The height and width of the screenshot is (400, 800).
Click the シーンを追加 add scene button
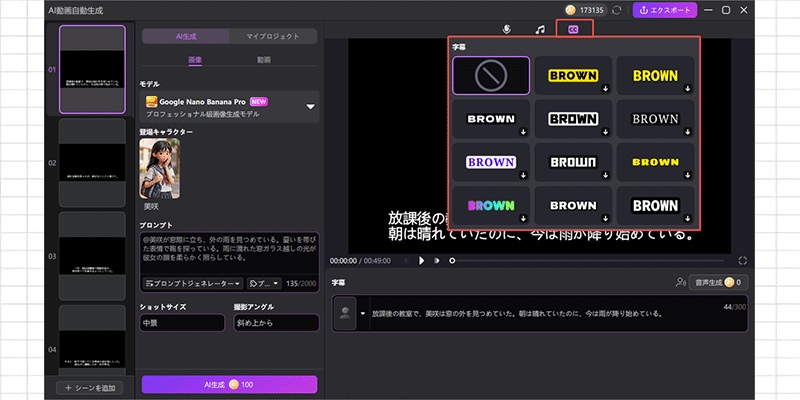click(x=89, y=388)
